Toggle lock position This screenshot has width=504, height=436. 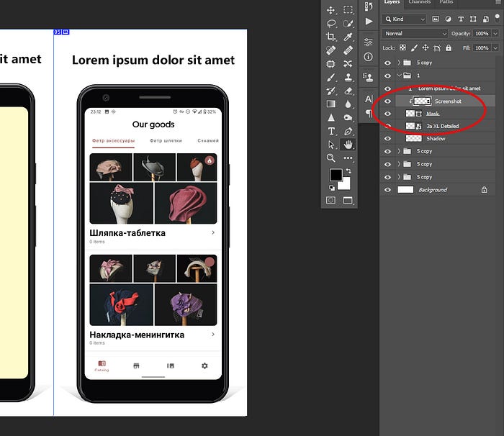pyautogui.click(x=426, y=48)
